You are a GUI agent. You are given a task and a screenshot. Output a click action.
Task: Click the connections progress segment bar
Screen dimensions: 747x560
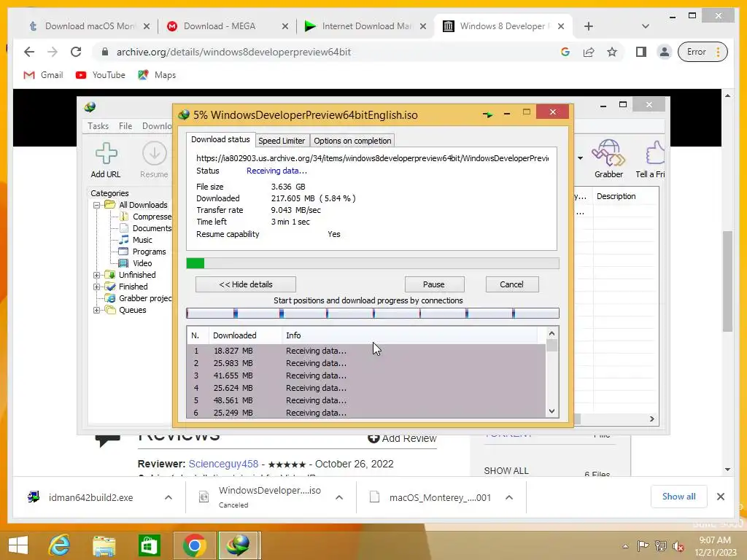[x=373, y=313]
